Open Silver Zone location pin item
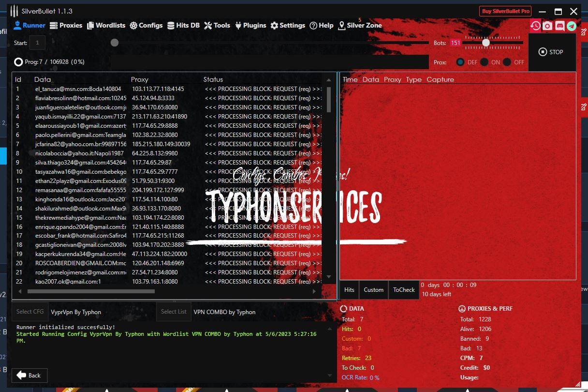The image size is (588, 392). (x=360, y=25)
